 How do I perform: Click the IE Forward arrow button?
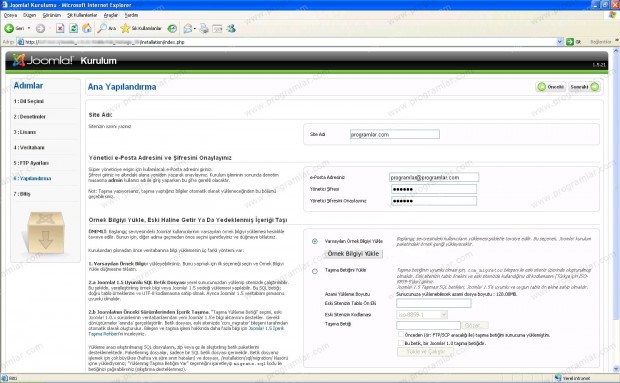click(40, 28)
